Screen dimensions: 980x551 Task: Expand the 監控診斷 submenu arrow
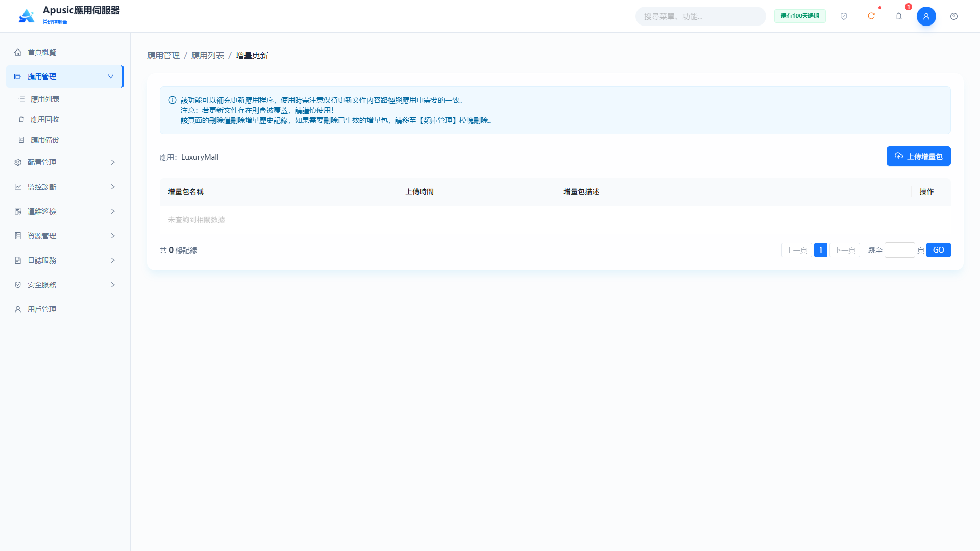tap(113, 187)
